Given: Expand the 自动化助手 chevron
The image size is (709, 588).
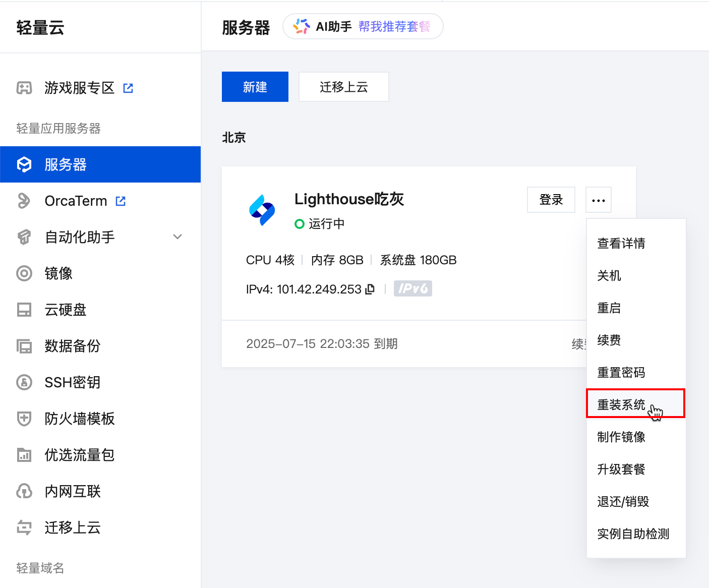Looking at the screenshot, I should tap(178, 237).
